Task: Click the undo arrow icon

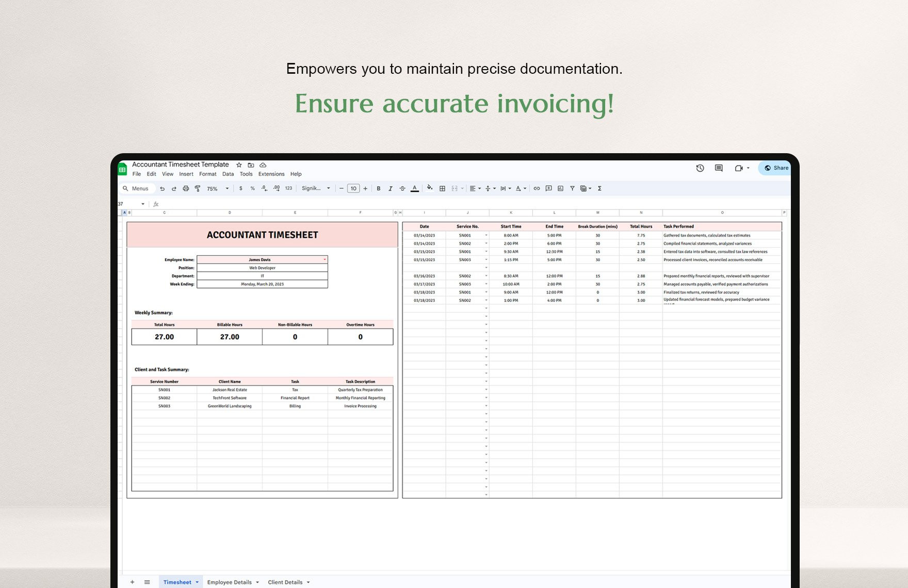Action: 162,189
